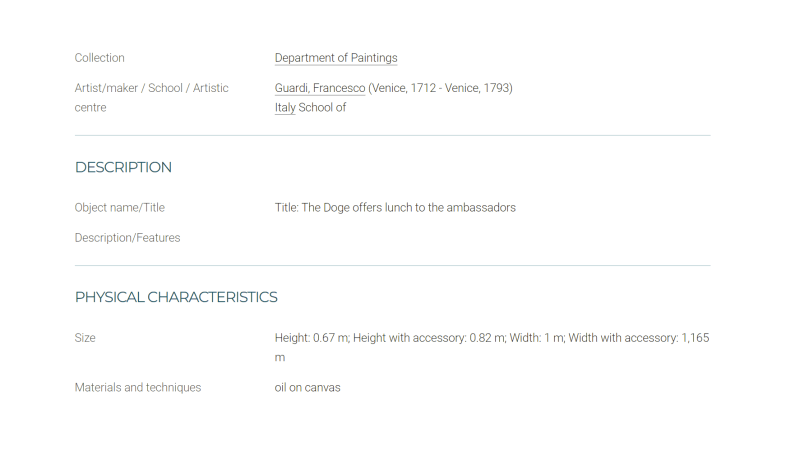Select the DESCRIPTION section heading
This screenshot has height=464, width=800.
point(123,167)
